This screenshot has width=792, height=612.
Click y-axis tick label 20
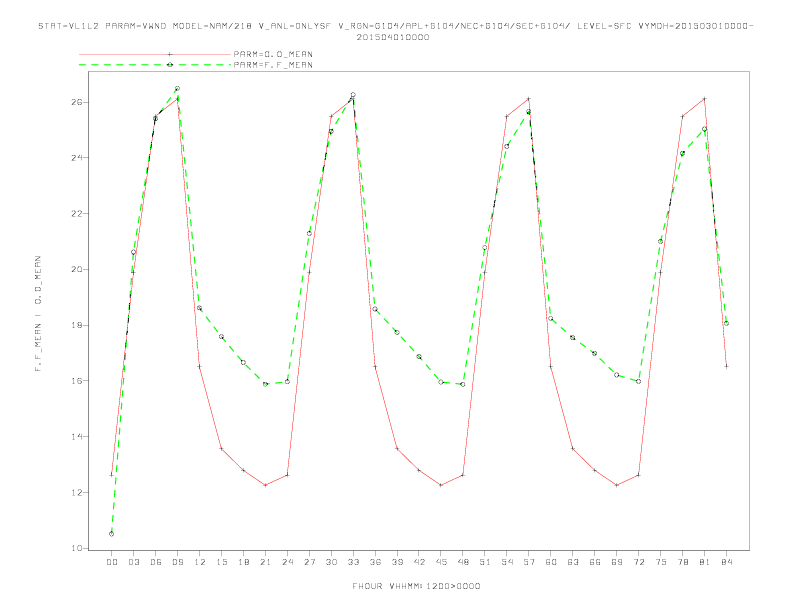click(x=77, y=269)
